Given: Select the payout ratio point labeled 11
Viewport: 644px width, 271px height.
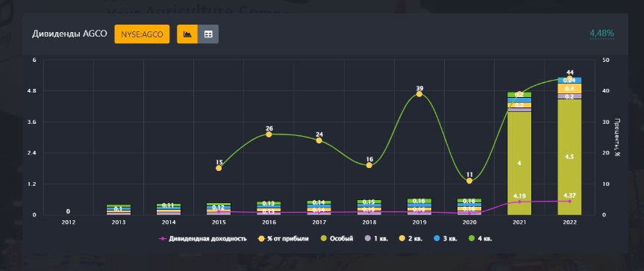Looking at the screenshot, I should point(469,181).
